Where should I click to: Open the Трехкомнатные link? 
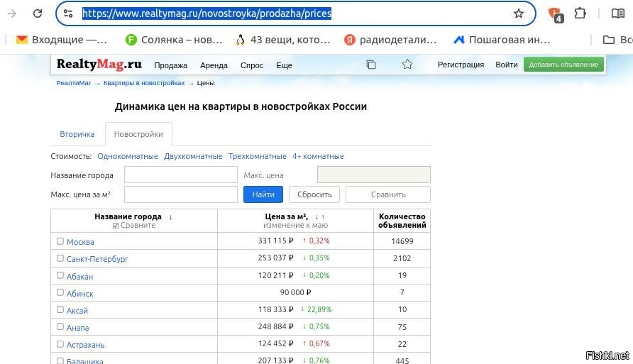(257, 156)
